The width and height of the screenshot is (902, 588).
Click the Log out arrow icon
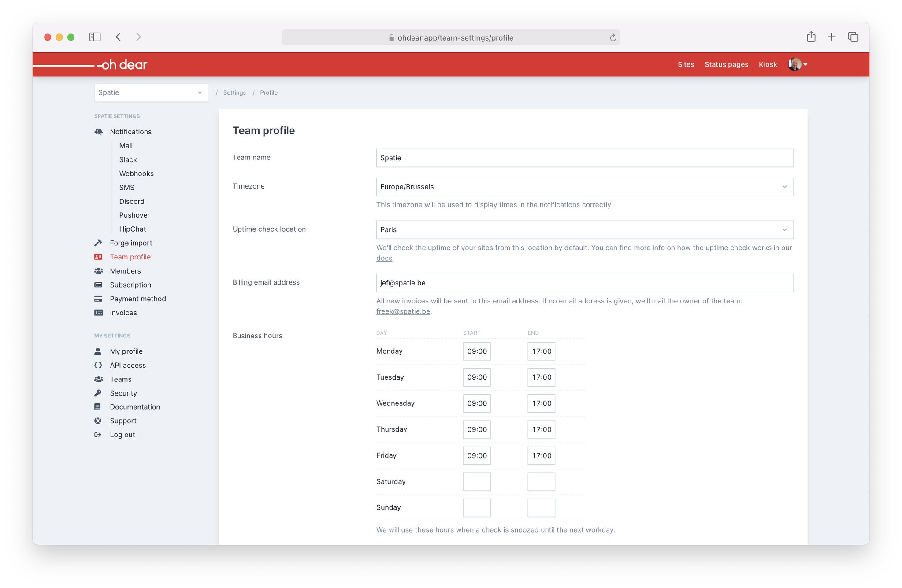[x=98, y=435]
